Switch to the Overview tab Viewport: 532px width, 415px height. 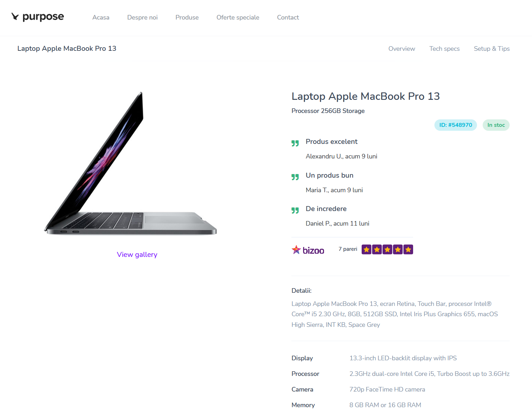[x=402, y=49]
